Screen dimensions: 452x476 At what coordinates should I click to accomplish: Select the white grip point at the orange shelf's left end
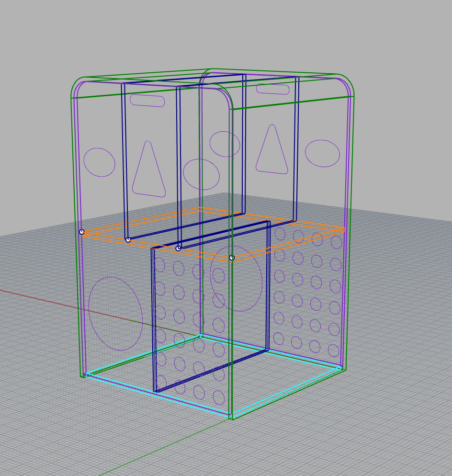pos(82,232)
